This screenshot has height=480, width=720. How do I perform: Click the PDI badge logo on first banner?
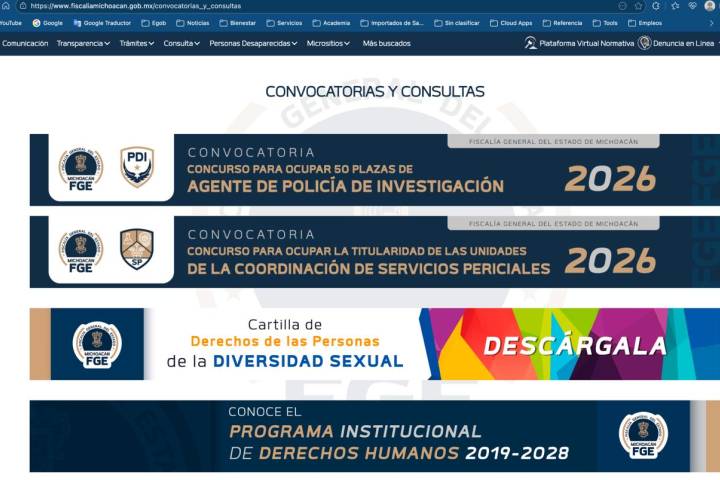coord(137,167)
